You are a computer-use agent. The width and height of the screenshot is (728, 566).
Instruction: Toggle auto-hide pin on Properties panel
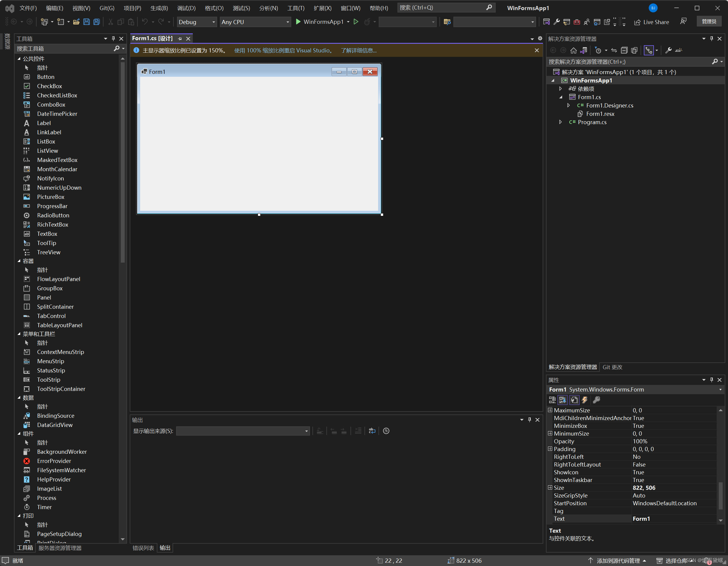[x=712, y=380]
